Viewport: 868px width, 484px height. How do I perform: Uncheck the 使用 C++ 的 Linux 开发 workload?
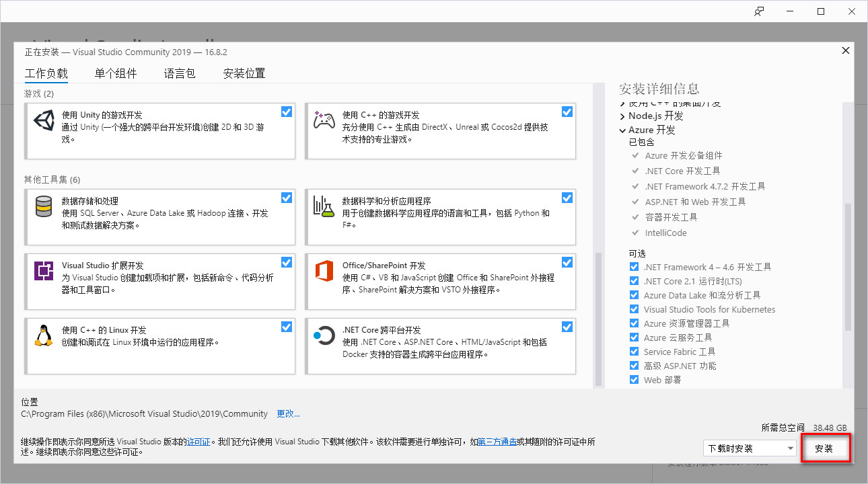(x=287, y=327)
